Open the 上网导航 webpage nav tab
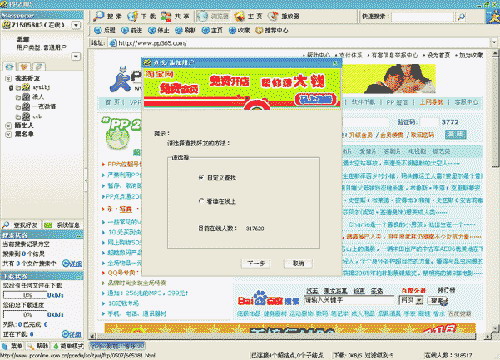Screen dimensions: 500x360 click(431, 102)
